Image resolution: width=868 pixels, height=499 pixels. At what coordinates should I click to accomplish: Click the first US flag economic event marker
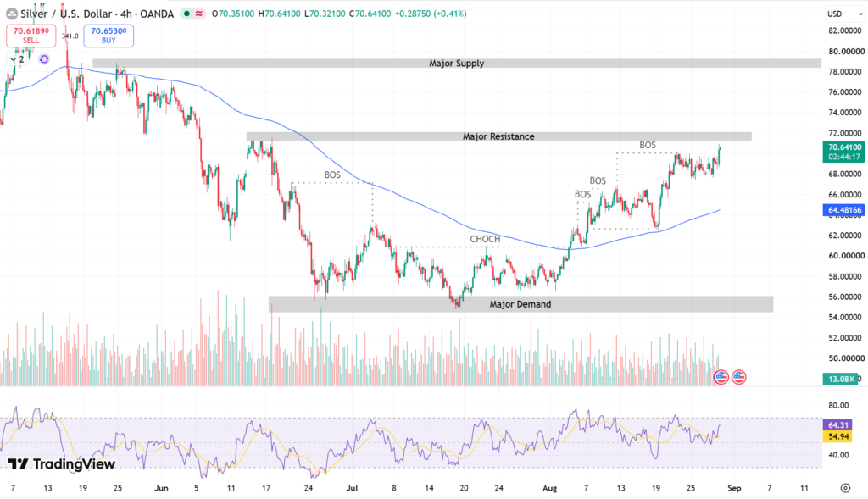click(x=721, y=377)
